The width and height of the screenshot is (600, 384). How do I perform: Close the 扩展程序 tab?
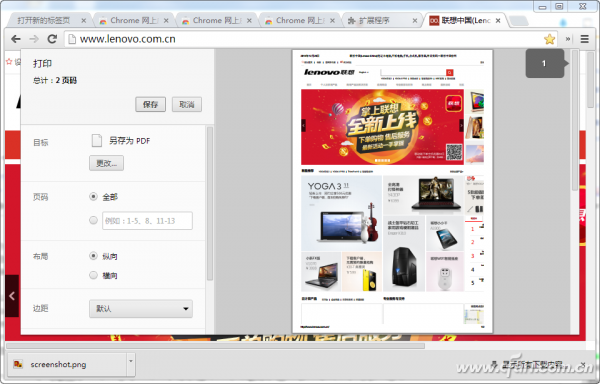(x=415, y=21)
